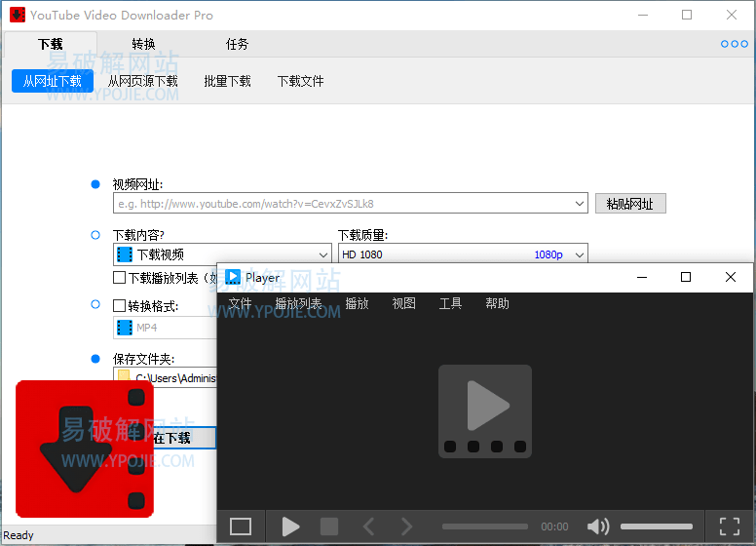Screen dimensions: 756x546
Task: Expand the video URL history dropdown
Action: (x=580, y=204)
